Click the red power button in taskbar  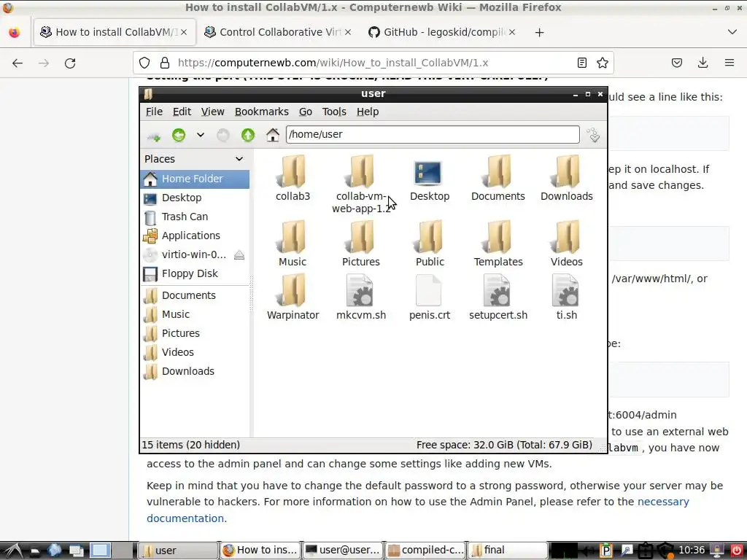click(x=737, y=551)
